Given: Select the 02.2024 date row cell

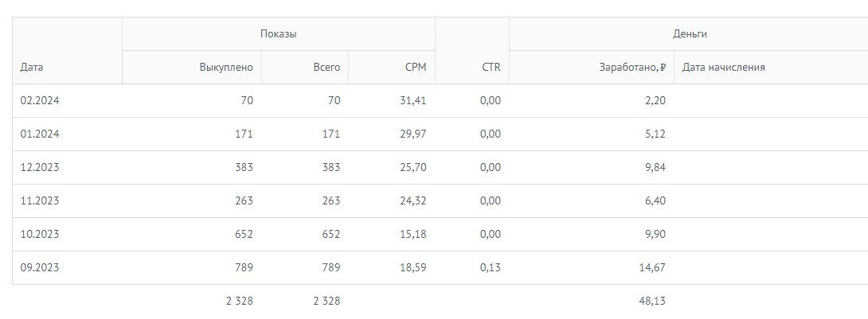Looking at the screenshot, I should tap(40, 100).
